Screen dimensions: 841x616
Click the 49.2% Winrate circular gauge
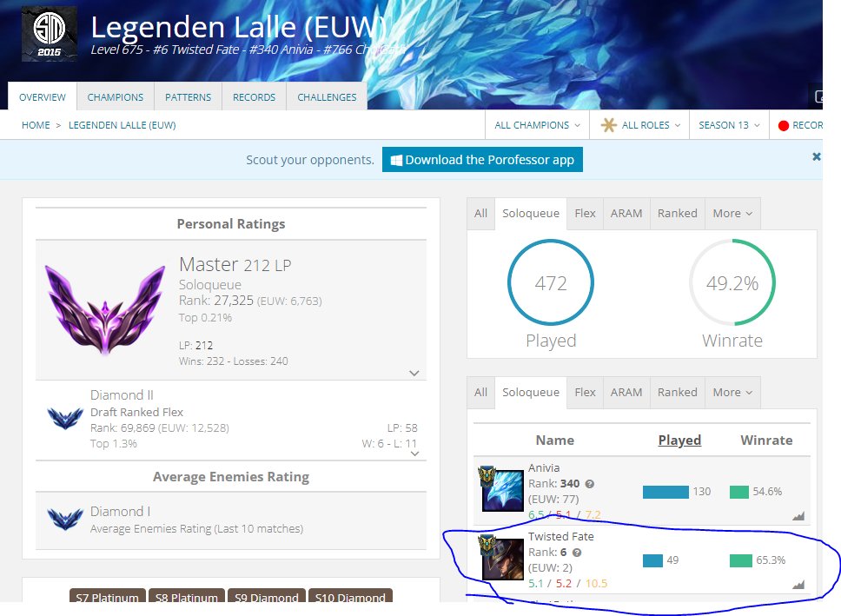click(x=732, y=282)
